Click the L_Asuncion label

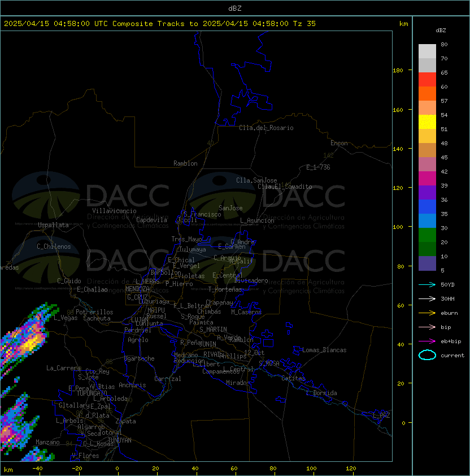pyautogui.click(x=257, y=220)
